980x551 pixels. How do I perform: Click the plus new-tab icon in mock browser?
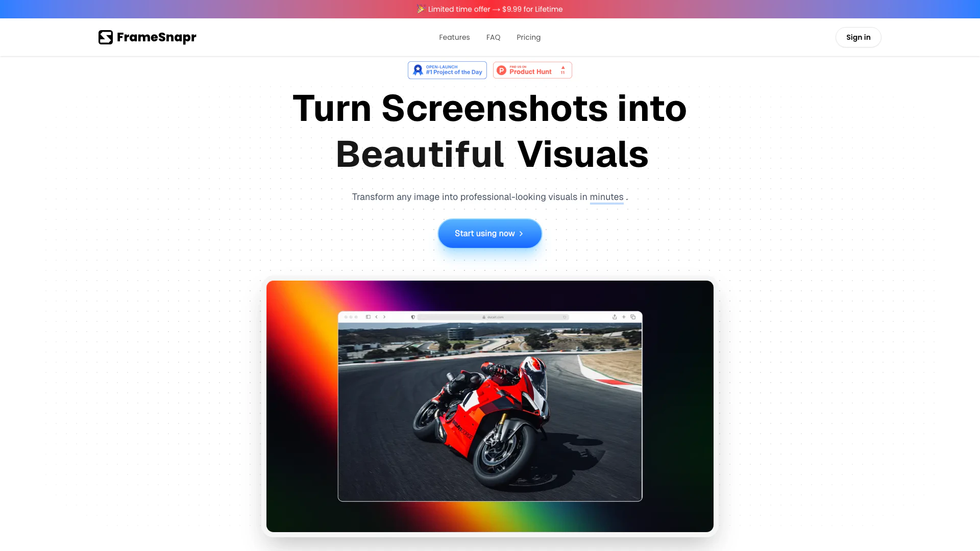pyautogui.click(x=624, y=317)
